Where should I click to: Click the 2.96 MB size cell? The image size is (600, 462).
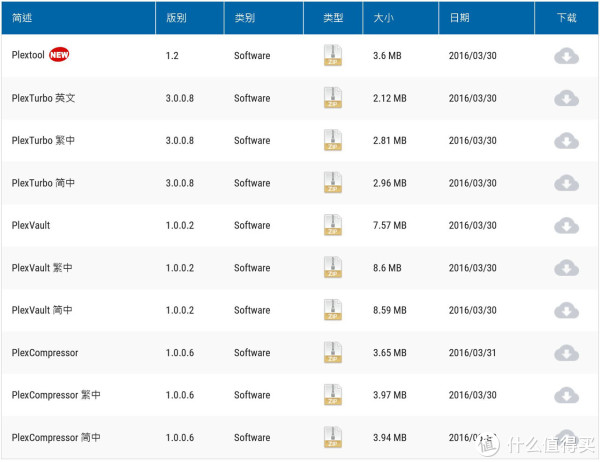[x=390, y=183]
